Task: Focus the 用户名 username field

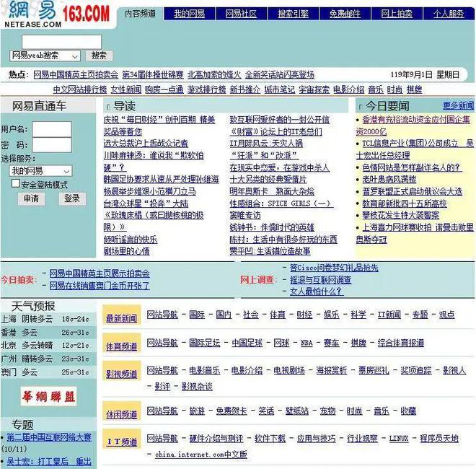Action: point(52,129)
